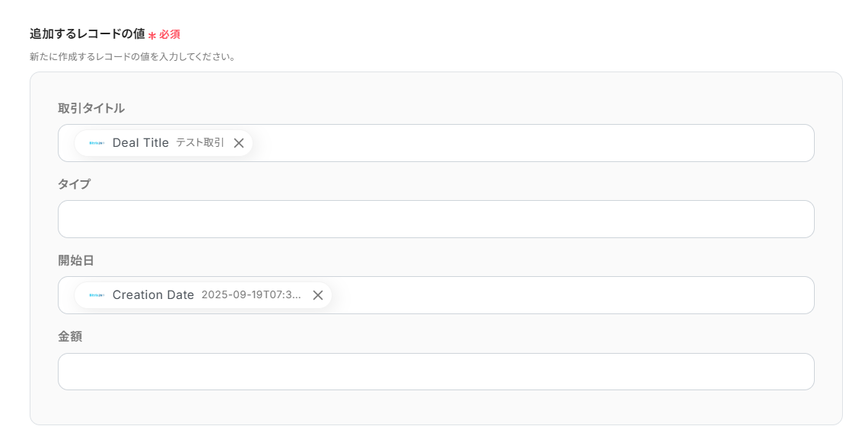Click the 開始日 field label

click(76, 260)
